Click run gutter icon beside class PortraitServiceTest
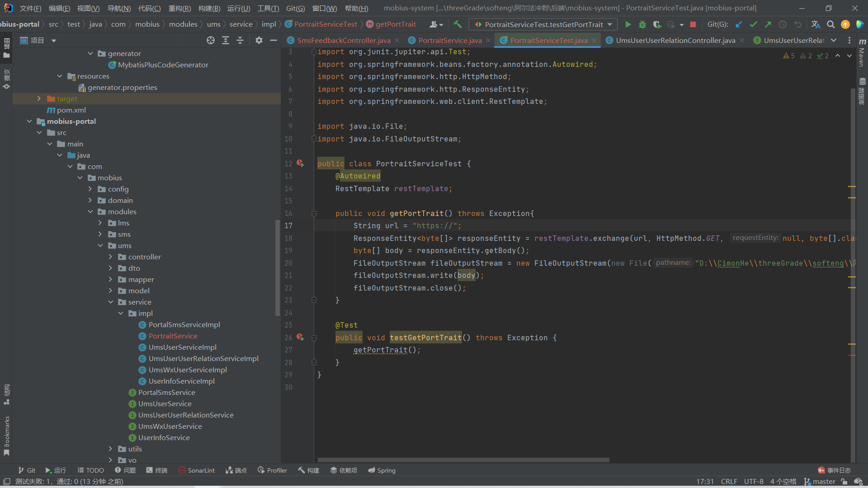 [x=300, y=163]
